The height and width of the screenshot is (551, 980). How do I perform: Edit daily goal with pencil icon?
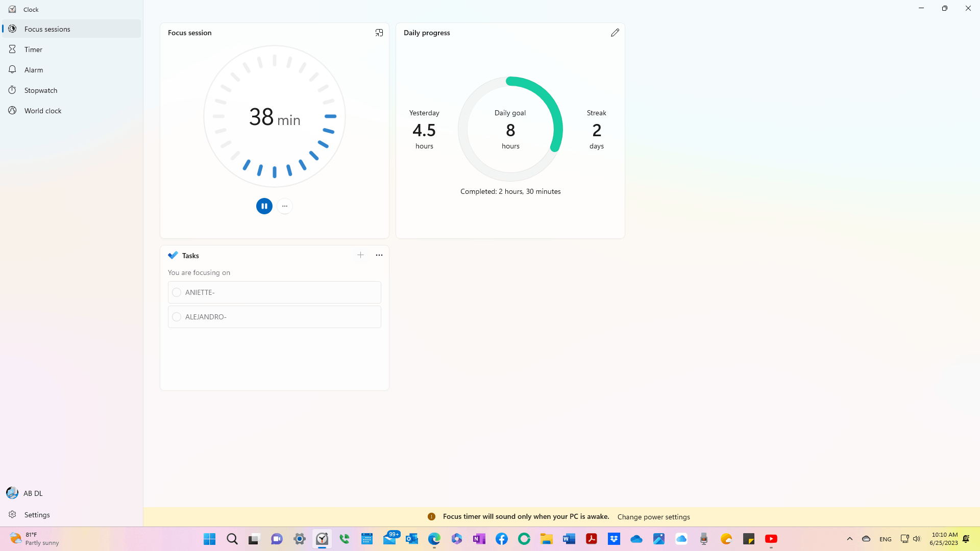coord(615,33)
